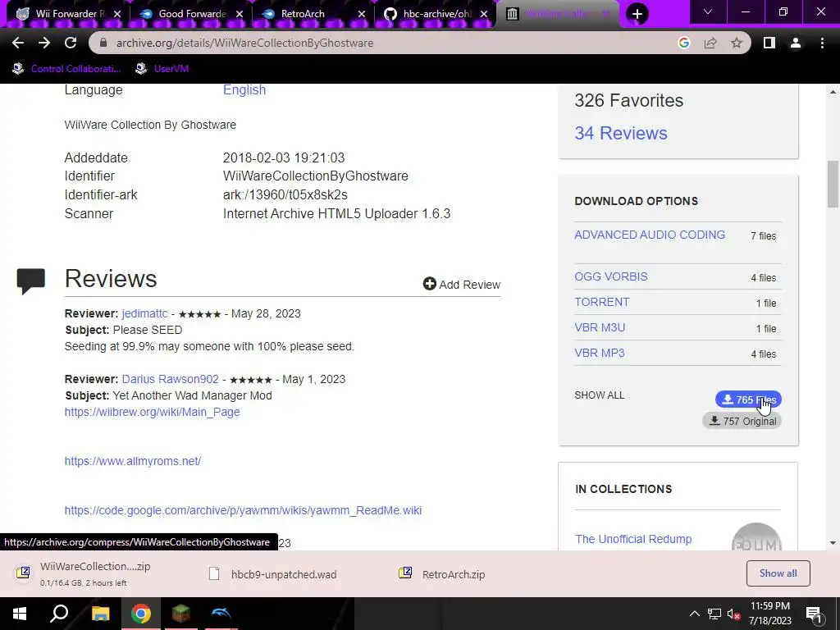Download the 757 Original files
Viewport: 840px width, 630px height.
click(x=742, y=421)
